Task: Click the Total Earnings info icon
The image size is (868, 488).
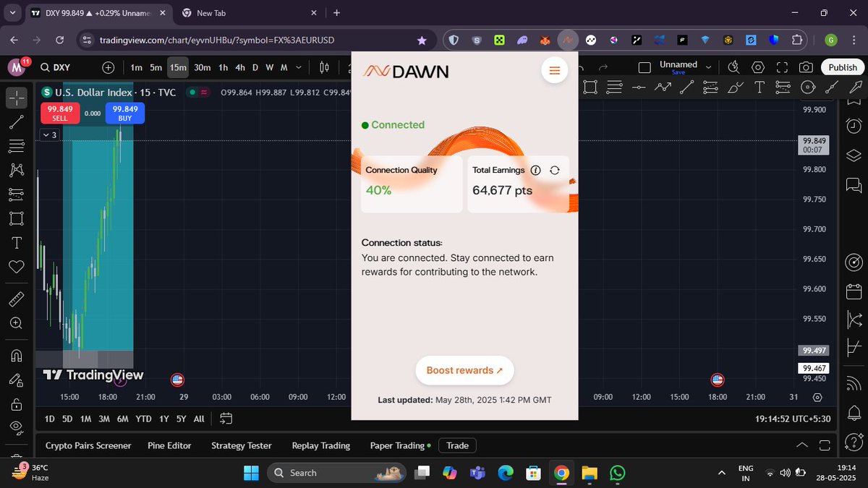Action: tap(535, 170)
